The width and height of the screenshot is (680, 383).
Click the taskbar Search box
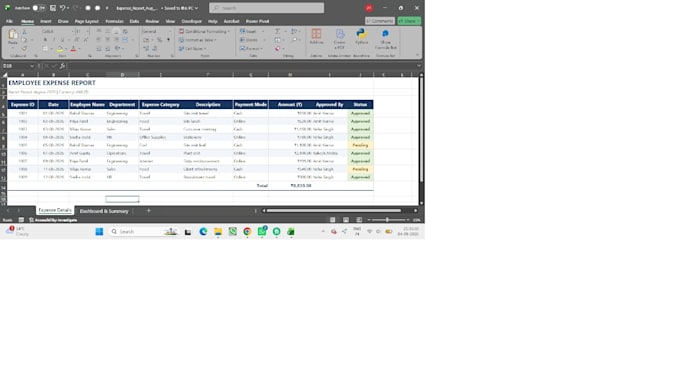[x=143, y=232]
